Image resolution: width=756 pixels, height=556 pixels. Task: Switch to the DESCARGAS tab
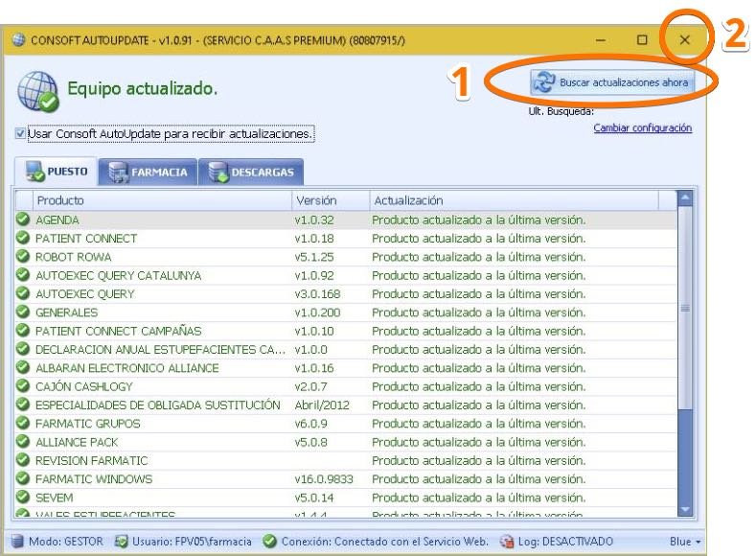pyautogui.click(x=251, y=173)
